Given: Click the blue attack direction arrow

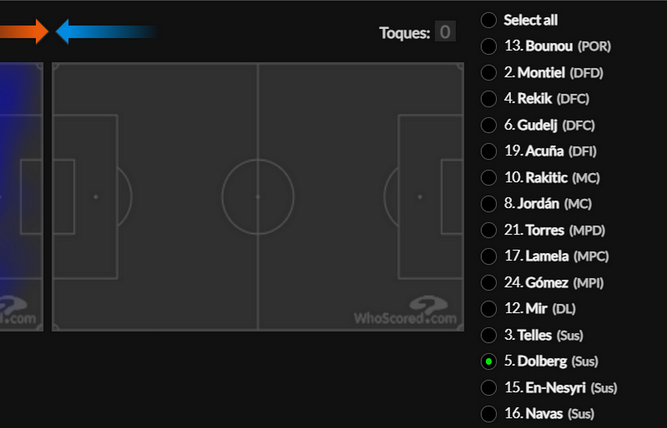Looking at the screenshot, I should click(107, 31).
